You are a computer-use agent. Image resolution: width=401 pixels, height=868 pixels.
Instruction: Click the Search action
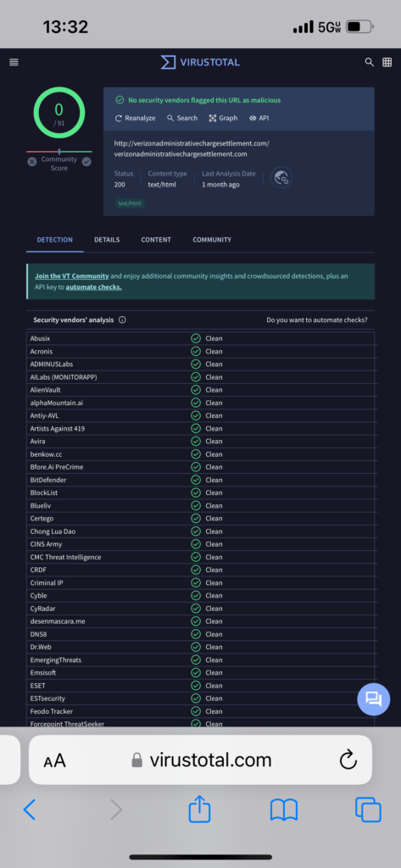click(x=182, y=118)
